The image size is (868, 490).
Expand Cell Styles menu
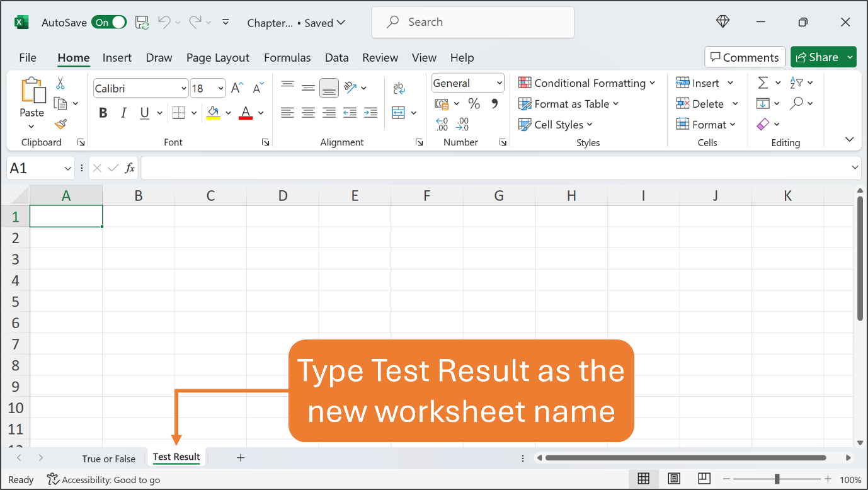(x=556, y=125)
